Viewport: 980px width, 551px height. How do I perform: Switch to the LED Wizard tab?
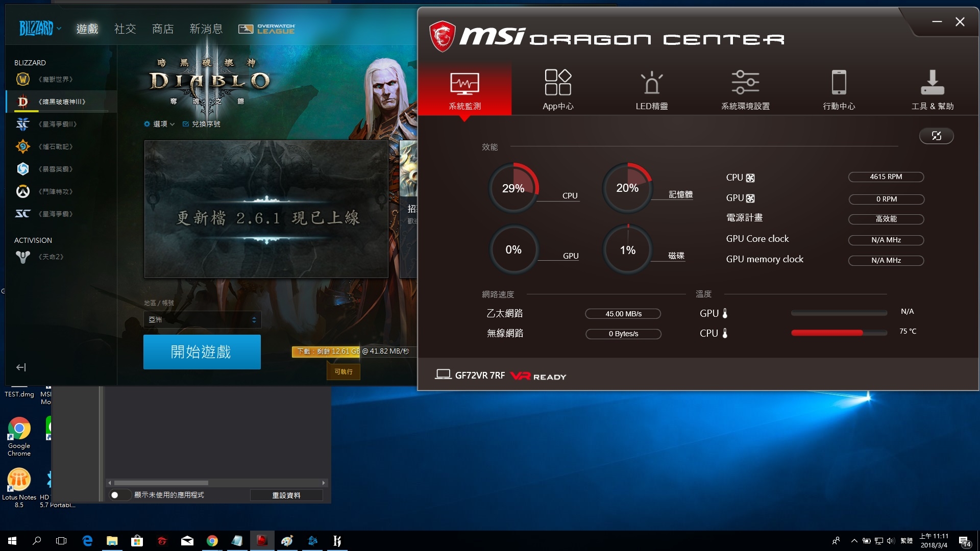pos(651,90)
